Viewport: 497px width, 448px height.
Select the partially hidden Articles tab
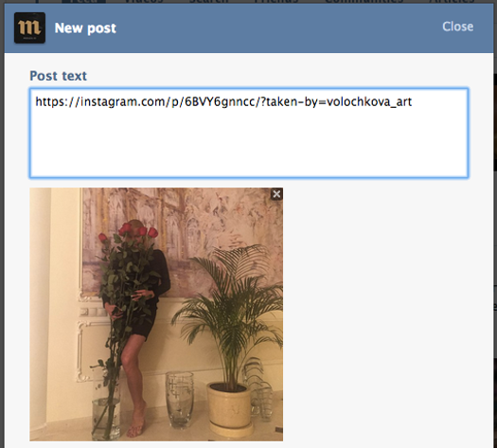coord(452,2)
